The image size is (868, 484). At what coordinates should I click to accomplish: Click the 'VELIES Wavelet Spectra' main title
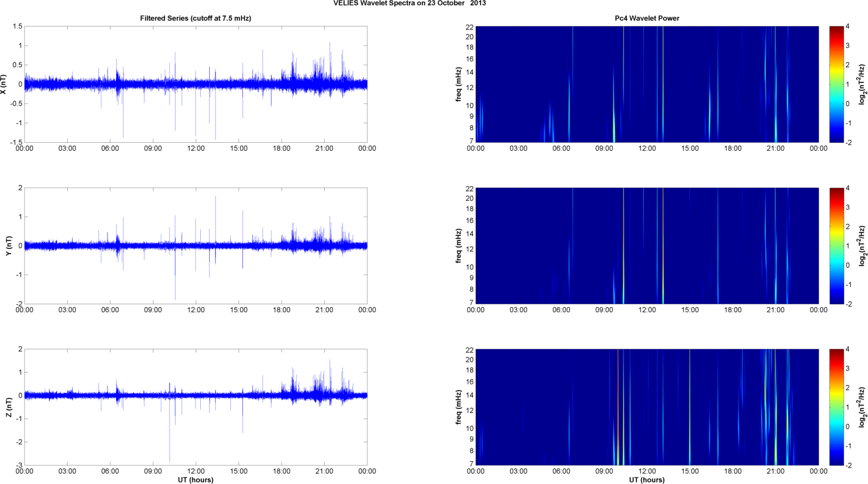tap(409, 3)
